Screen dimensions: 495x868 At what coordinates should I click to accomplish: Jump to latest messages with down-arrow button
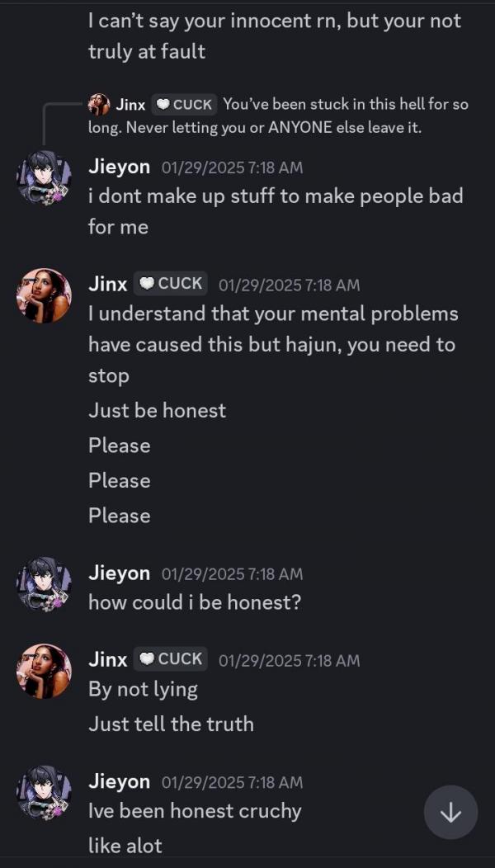click(x=450, y=812)
